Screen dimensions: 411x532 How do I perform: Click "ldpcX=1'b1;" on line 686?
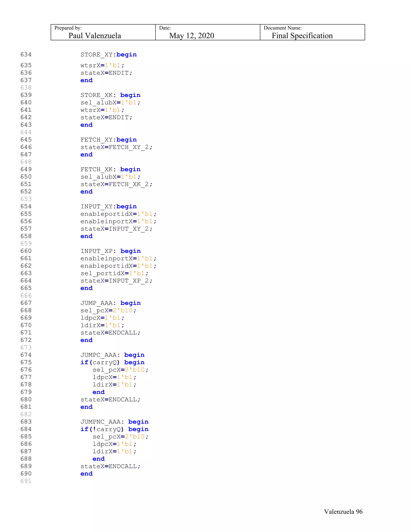point(114,444)
